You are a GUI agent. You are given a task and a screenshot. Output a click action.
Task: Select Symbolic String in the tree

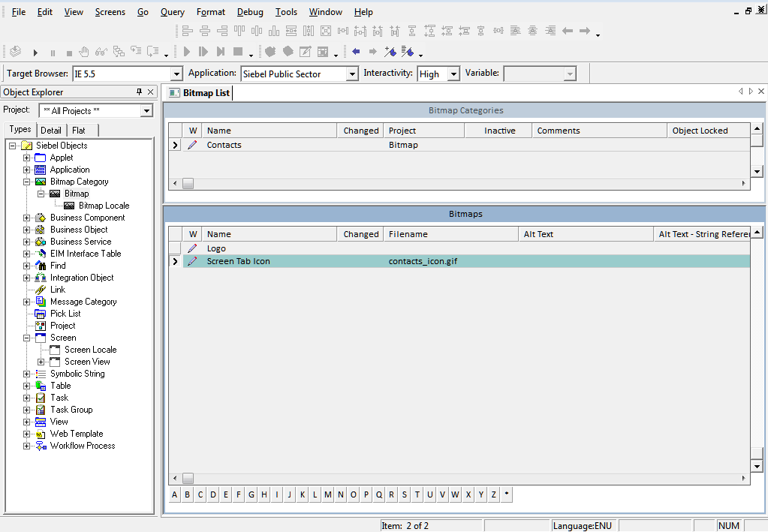coord(77,374)
